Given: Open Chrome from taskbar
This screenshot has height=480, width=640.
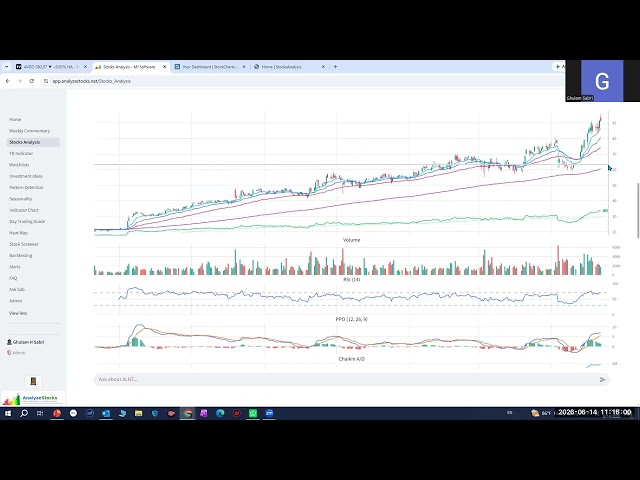Looking at the screenshot, I should [x=188, y=413].
